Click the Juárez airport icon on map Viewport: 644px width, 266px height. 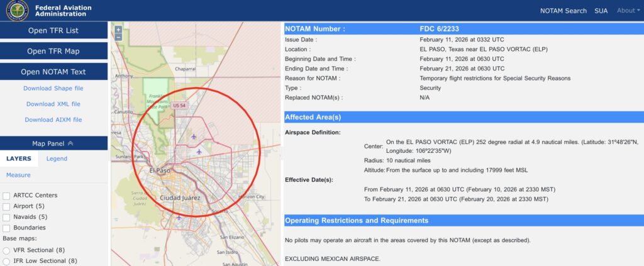179,218
